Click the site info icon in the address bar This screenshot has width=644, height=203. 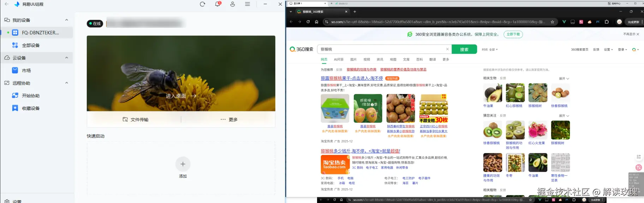tap(327, 22)
